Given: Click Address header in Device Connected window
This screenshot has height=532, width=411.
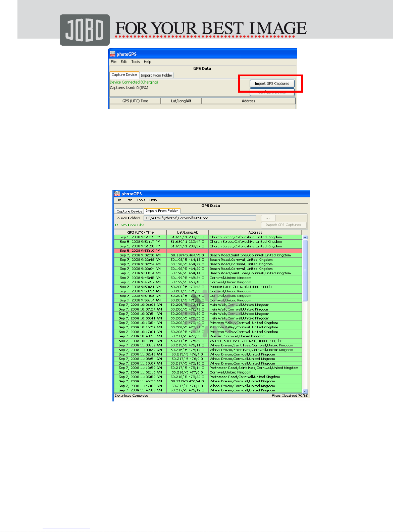Looking at the screenshot, I should (248, 101).
